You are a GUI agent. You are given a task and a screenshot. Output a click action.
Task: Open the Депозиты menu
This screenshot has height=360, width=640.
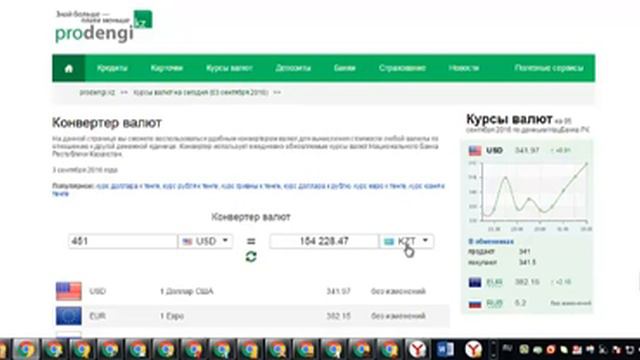click(293, 68)
